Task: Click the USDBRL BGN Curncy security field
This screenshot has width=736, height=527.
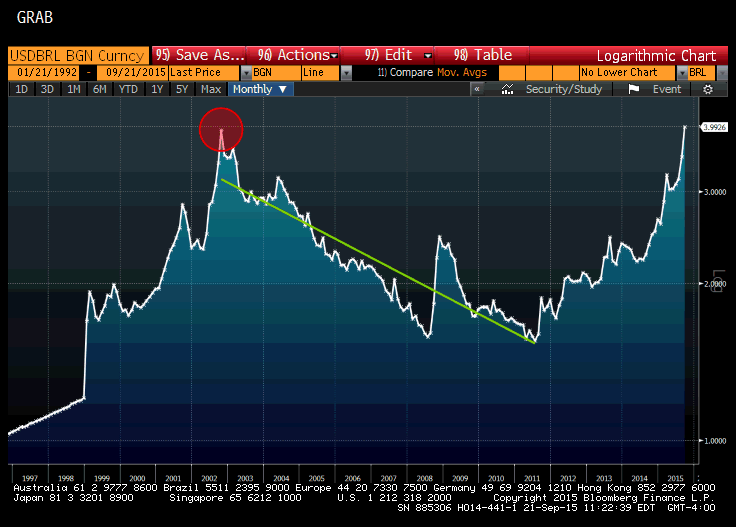Action: click(78, 55)
